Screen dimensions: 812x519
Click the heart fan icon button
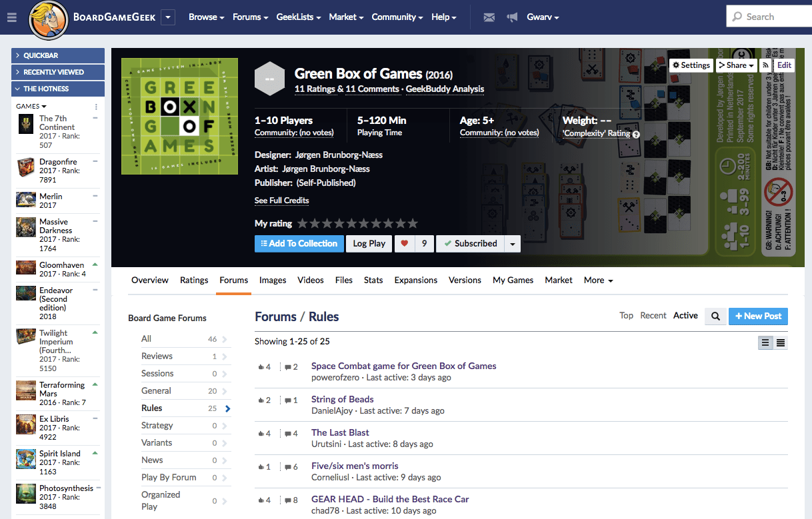click(x=404, y=244)
